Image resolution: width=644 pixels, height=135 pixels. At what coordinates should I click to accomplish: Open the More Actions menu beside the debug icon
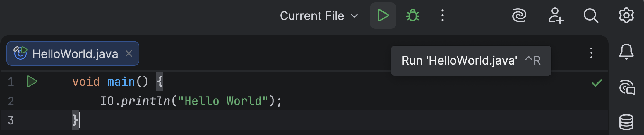pos(442,16)
